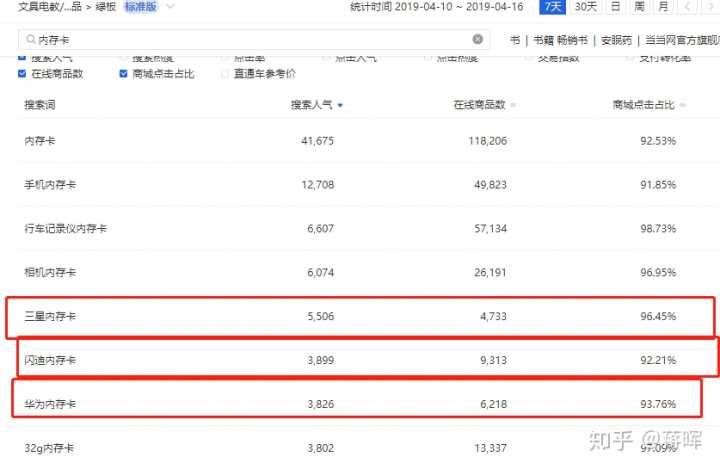The width and height of the screenshot is (720, 469).
Task: Expand the category dropdown next to 标准版
Action: coord(170,7)
